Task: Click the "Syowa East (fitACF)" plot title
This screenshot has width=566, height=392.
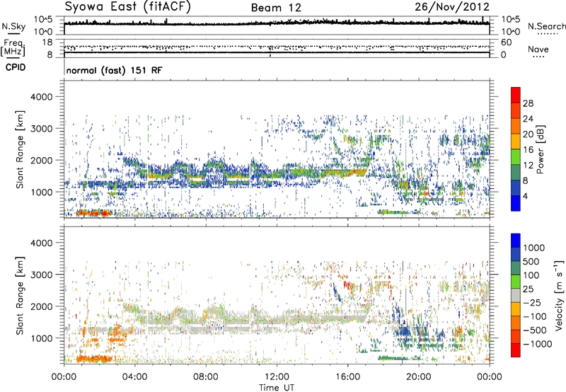Action: coord(127,6)
